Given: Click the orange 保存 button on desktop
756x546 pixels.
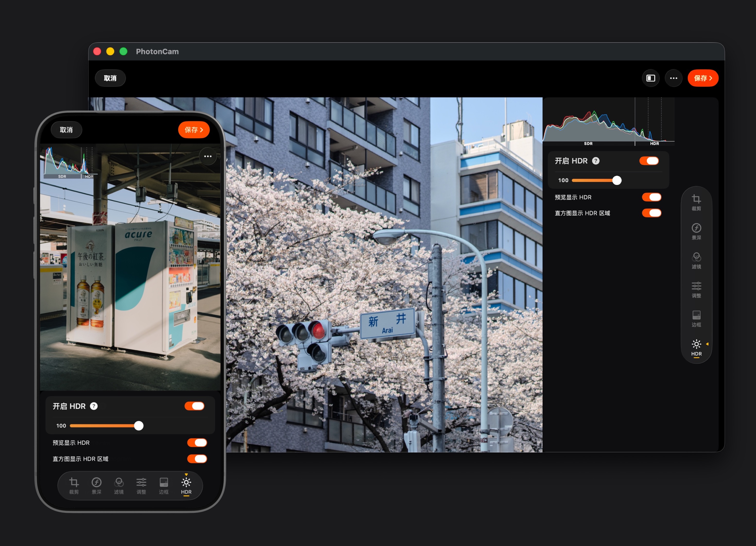Looking at the screenshot, I should 703,78.
